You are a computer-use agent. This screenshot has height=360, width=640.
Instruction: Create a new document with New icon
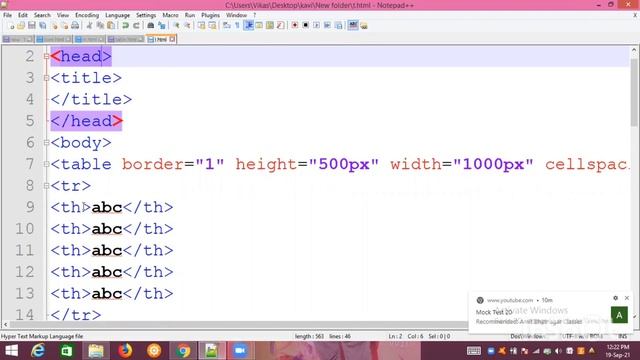(11, 25)
